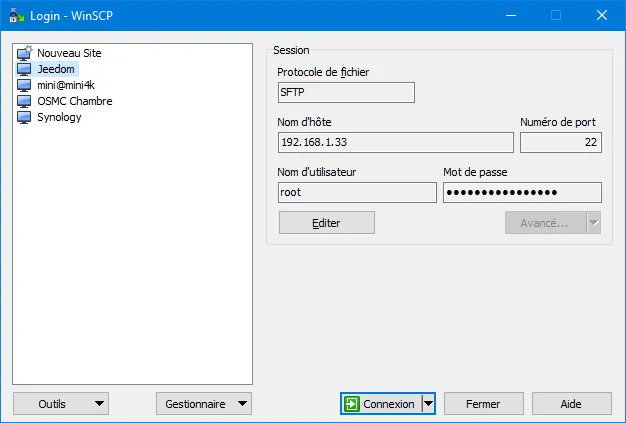Open the Gestionnaire dropdown button
Image resolution: width=626 pixels, height=423 pixels.
coord(204,404)
